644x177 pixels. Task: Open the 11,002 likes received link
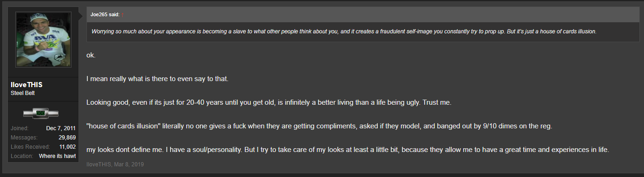tap(67, 147)
